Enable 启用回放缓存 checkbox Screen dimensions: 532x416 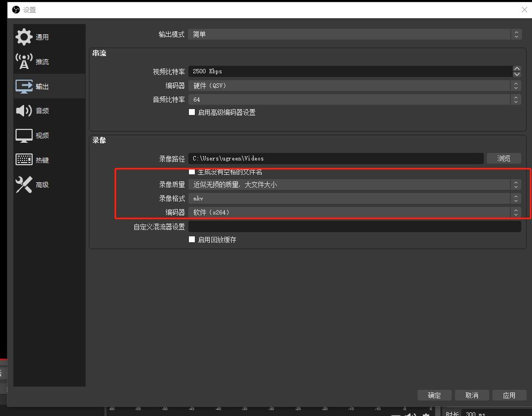pyautogui.click(x=192, y=240)
